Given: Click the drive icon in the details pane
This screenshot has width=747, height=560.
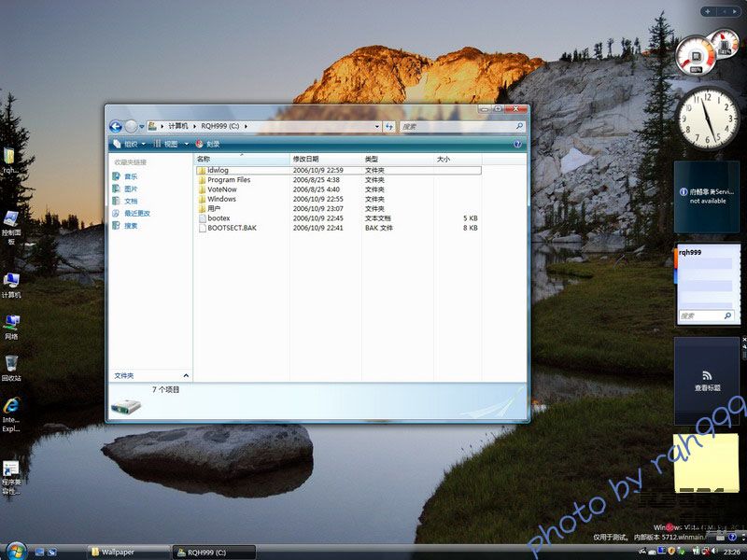Looking at the screenshot, I should 126,406.
